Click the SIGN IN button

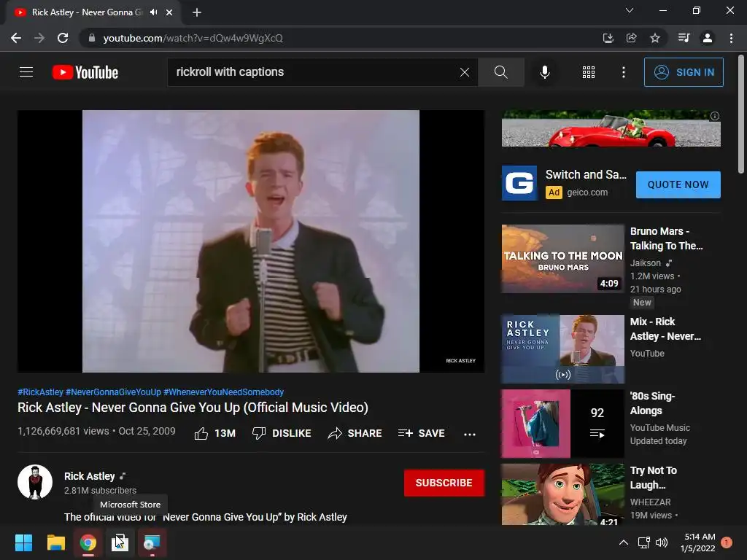pyautogui.click(x=684, y=72)
